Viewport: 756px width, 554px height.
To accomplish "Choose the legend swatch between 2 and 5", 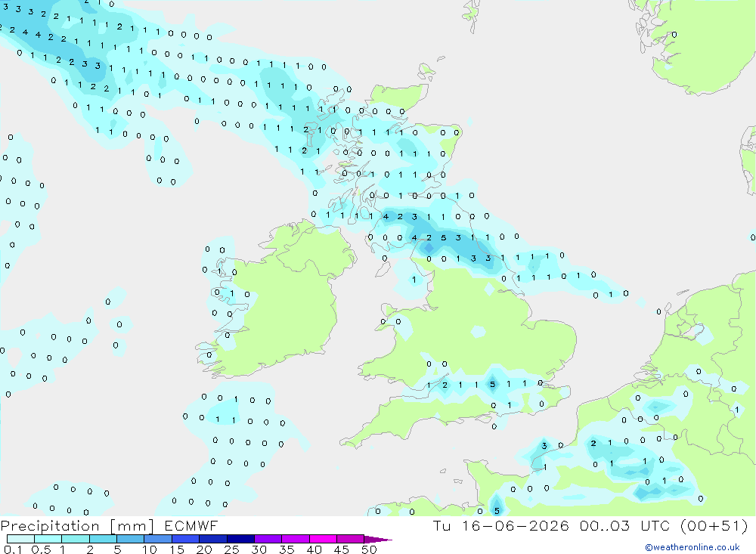I will tap(103, 539).
